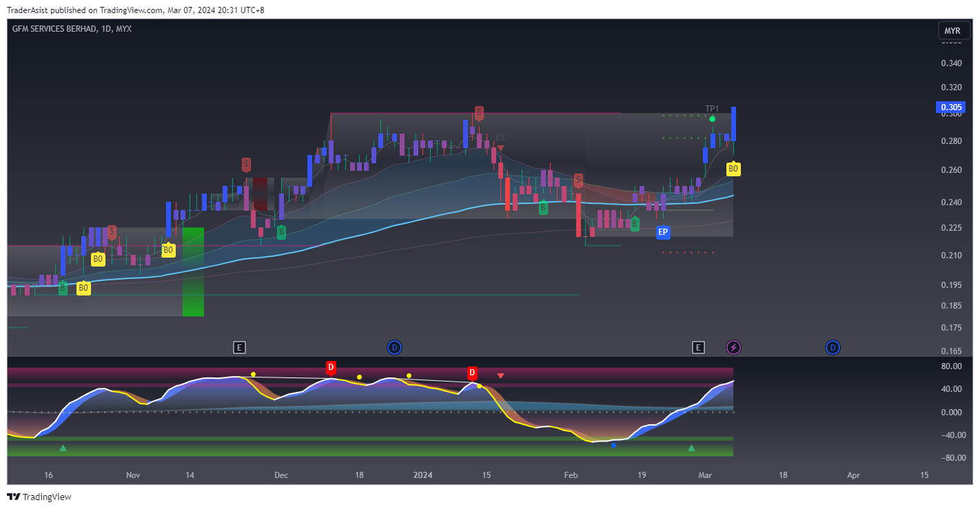Viewport: 980px width, 509px height.
Task: Click the green B marker in early December
Action: (281, 232)
